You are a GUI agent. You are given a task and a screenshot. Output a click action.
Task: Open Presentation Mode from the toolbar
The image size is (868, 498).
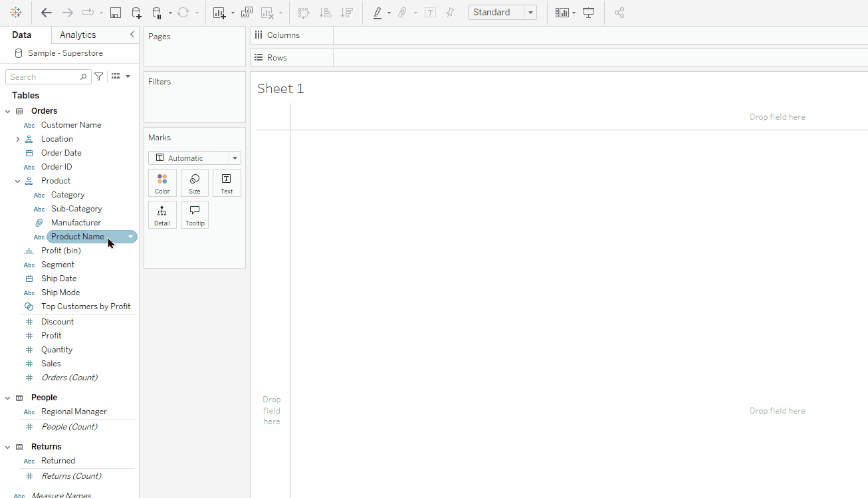[x=588, y=13]
